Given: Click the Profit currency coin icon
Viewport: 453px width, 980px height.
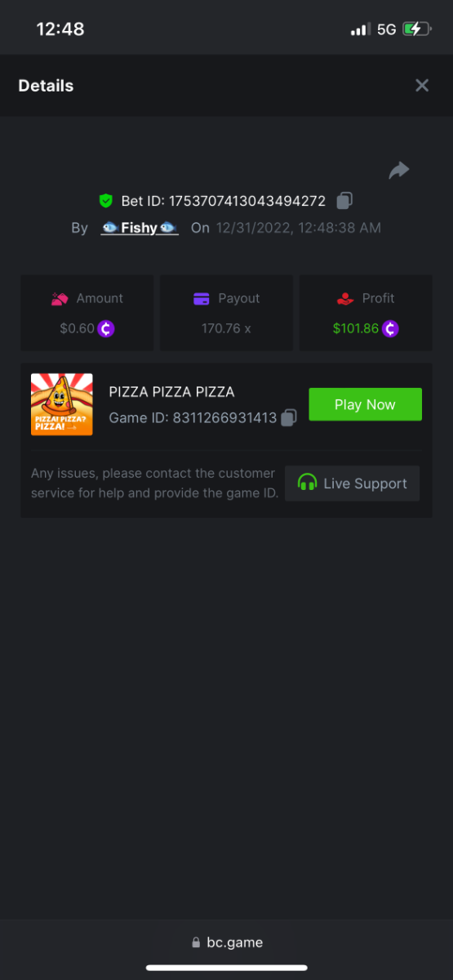Looking at the screenshot, I should pos(390,329).
